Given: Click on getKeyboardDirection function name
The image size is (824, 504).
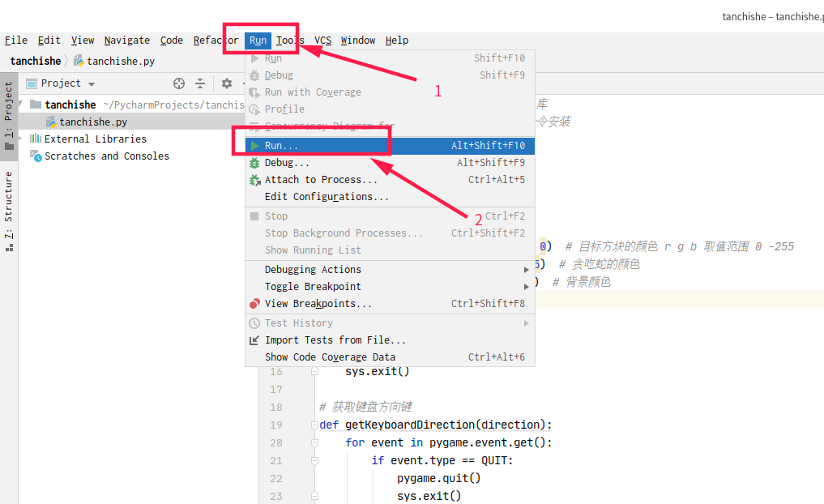Looking at the screenshot, I should (x=410, y=425).
